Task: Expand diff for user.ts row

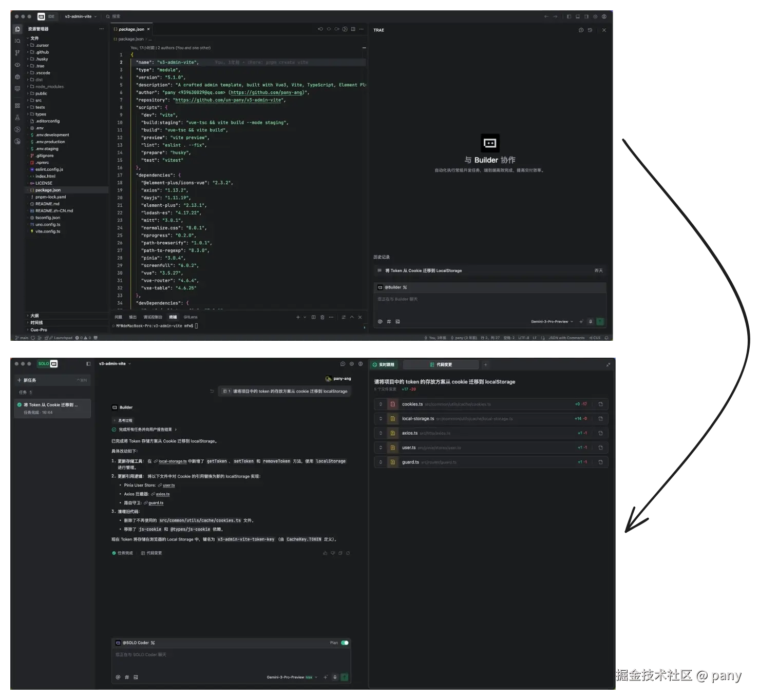Action: pos(381,448)
